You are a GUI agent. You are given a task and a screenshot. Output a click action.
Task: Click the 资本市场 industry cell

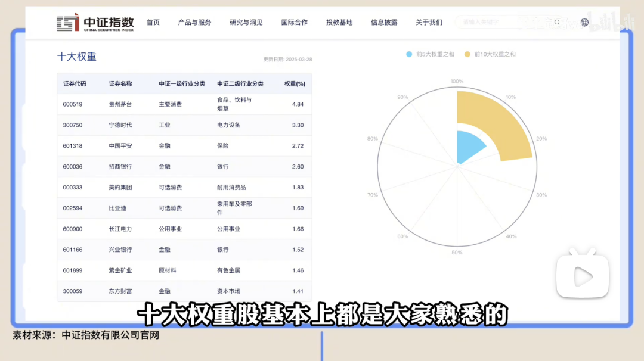coord(229,291)
